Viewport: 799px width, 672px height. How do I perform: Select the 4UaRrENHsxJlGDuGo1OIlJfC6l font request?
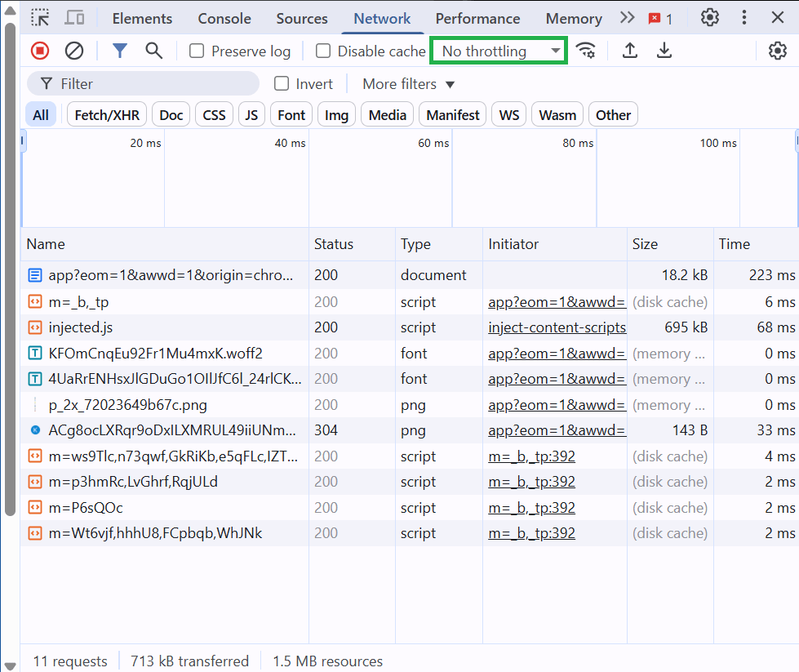(x=409, y=379)
